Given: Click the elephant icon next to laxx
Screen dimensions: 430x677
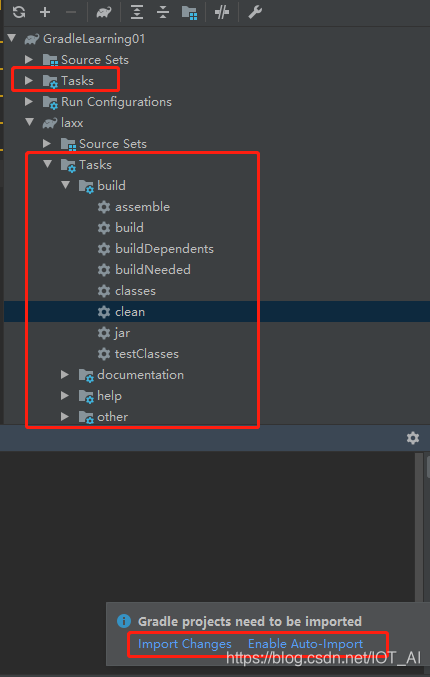Looking at the screenshot, I should point(50,123).
